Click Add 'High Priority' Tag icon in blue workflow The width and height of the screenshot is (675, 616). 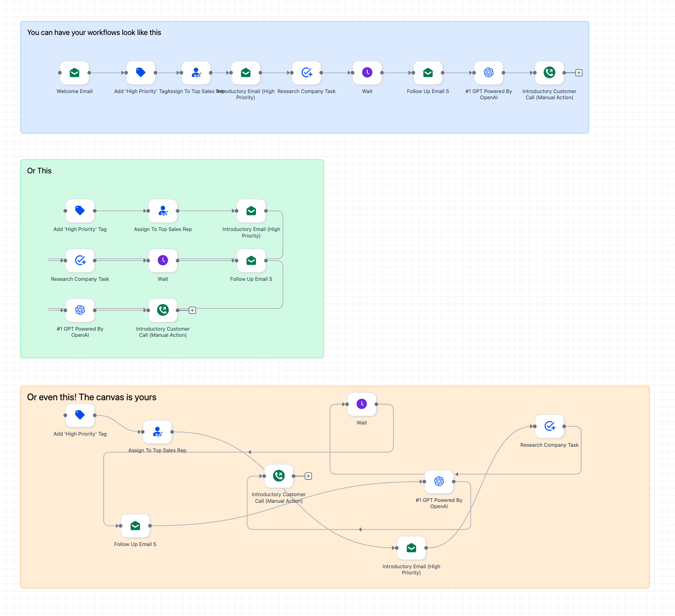(x=141, y=72)
